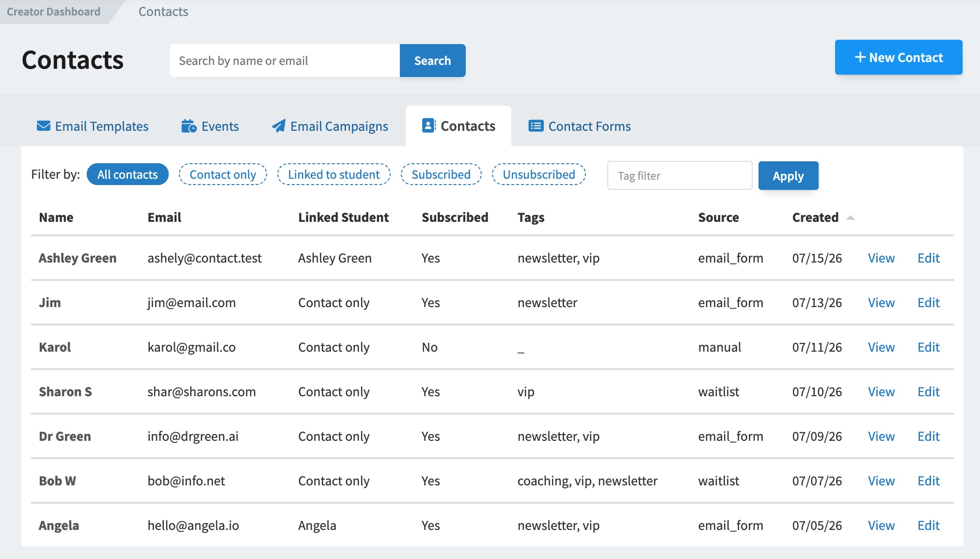
Task: Edit the Bob W contact
Action: click(929, 481)
